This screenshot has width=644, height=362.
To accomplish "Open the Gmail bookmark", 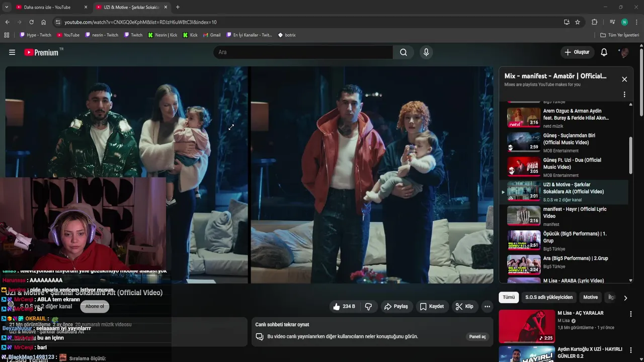I will 211,35.
